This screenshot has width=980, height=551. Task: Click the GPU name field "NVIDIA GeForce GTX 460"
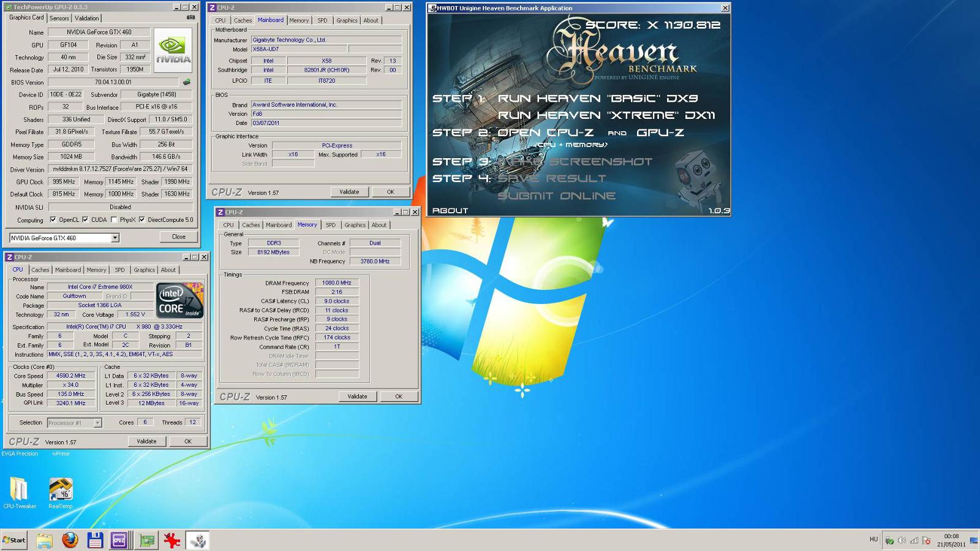coord(99,32)
